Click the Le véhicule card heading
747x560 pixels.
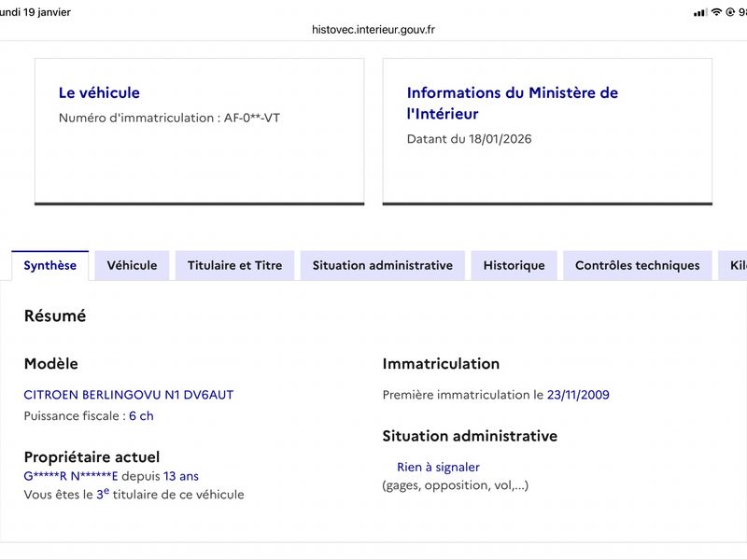(99, 92)
